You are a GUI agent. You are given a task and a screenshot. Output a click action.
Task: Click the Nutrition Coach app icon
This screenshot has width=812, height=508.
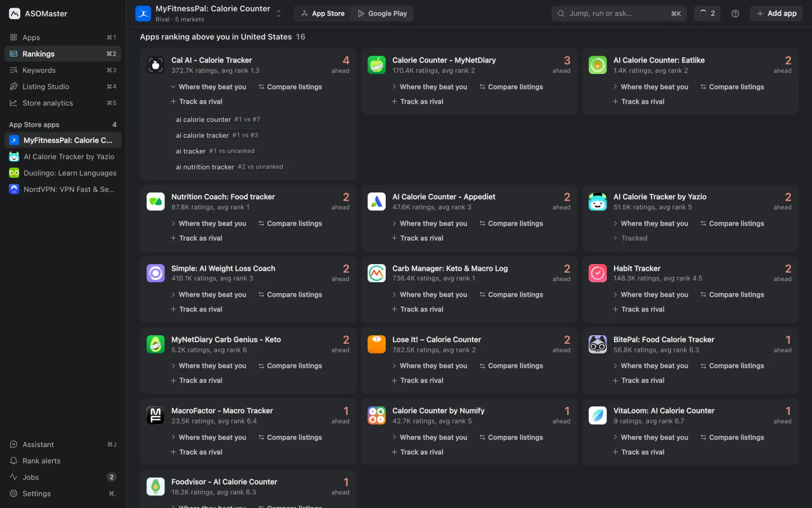pos(155,202)
